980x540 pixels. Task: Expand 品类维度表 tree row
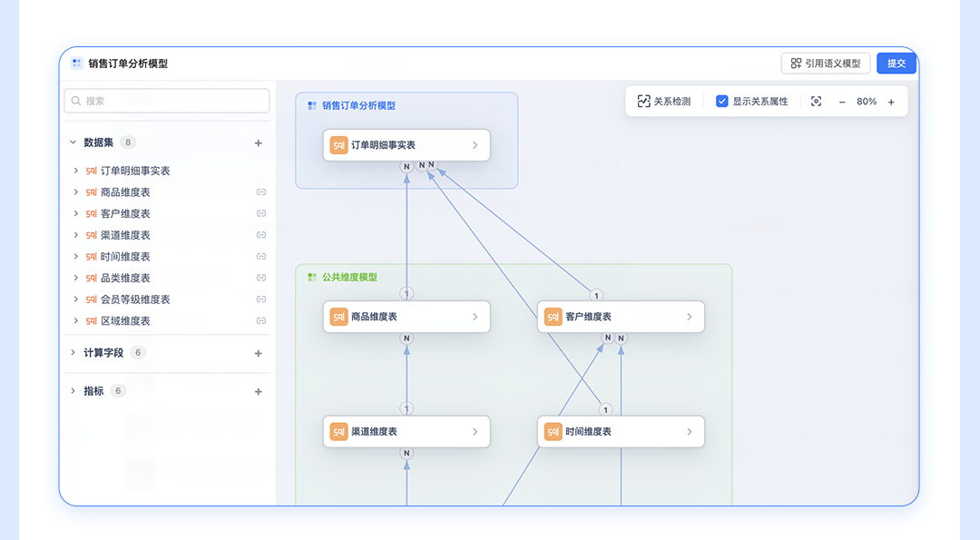tap(75, 278)
